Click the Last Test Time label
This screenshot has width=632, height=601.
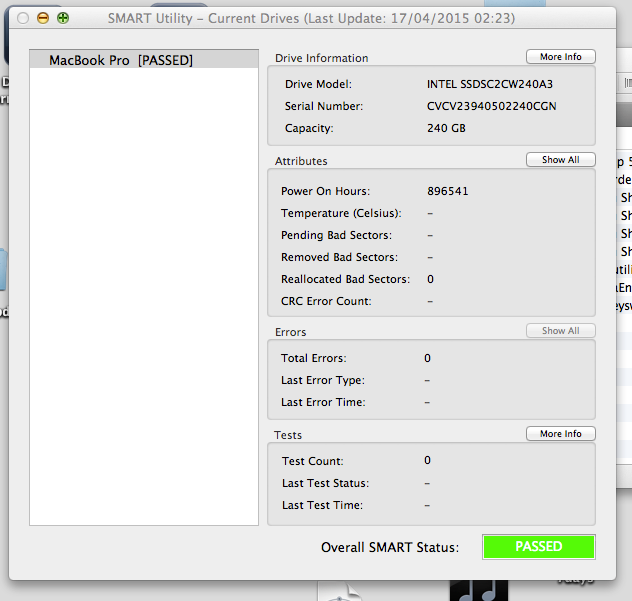pos(322,505)
